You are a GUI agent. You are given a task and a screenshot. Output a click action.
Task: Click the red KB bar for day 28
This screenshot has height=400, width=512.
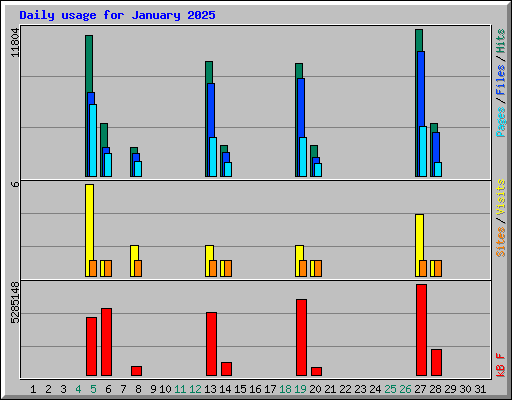point(436,362)
